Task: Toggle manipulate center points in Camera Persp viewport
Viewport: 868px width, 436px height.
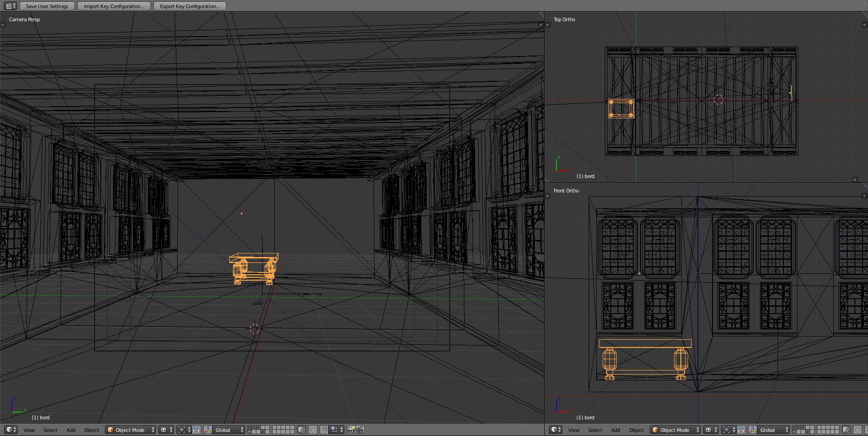Action: (196, 430)
